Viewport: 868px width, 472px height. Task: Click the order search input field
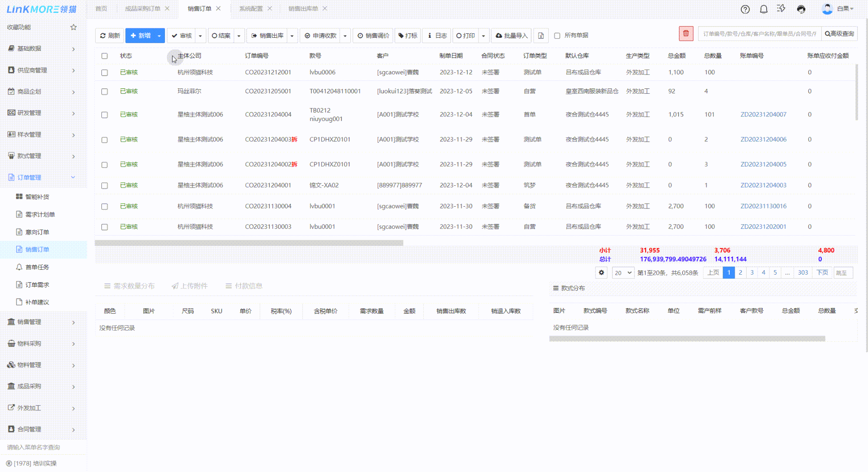[x=759, y=34]
